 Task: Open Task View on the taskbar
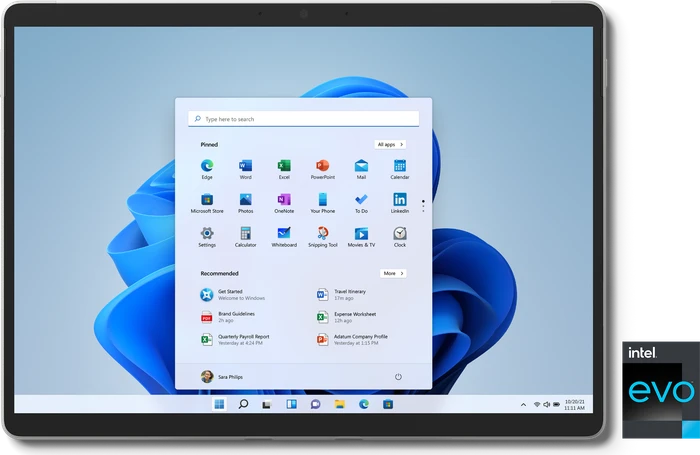267,405
